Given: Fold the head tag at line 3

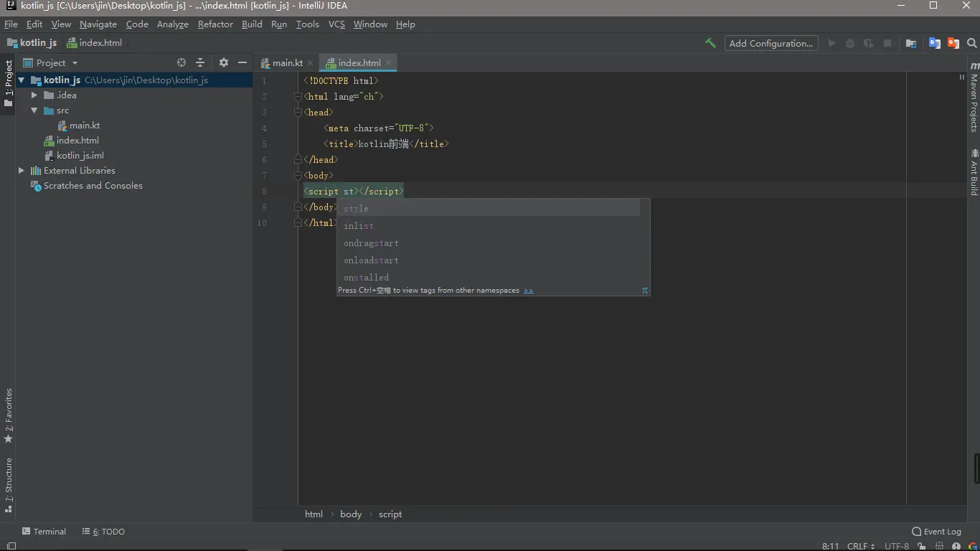Looking at the screenshot, I should pyautogui.click(x=298, y=113).
